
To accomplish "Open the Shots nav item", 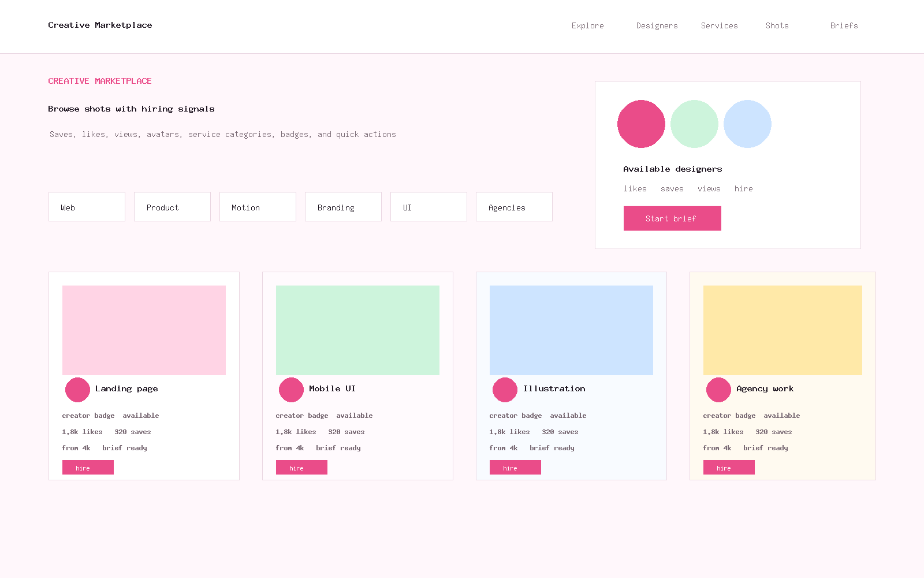I will tap(777, 26).
